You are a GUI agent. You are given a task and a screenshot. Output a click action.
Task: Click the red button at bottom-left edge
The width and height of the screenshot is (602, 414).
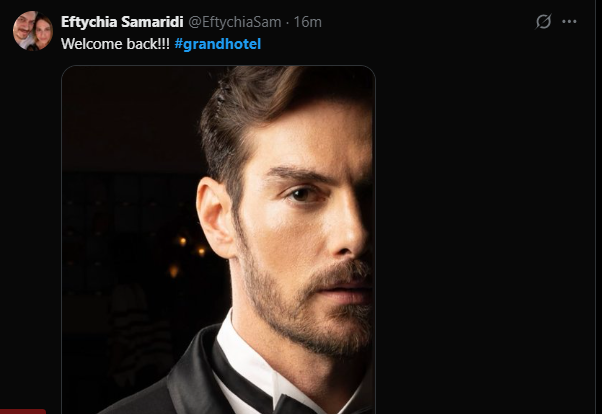[22, 410]
